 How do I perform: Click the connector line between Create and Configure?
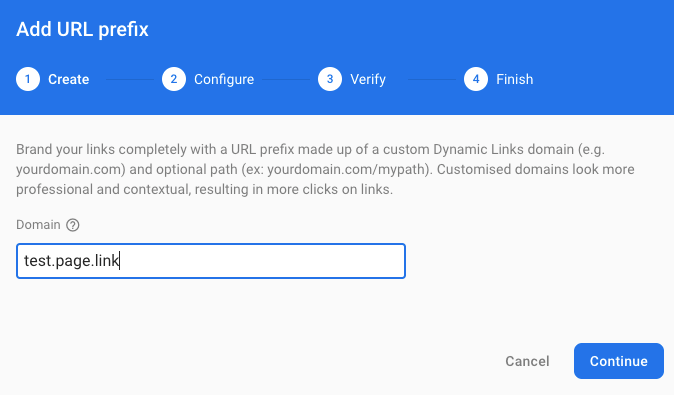point(129,80)
